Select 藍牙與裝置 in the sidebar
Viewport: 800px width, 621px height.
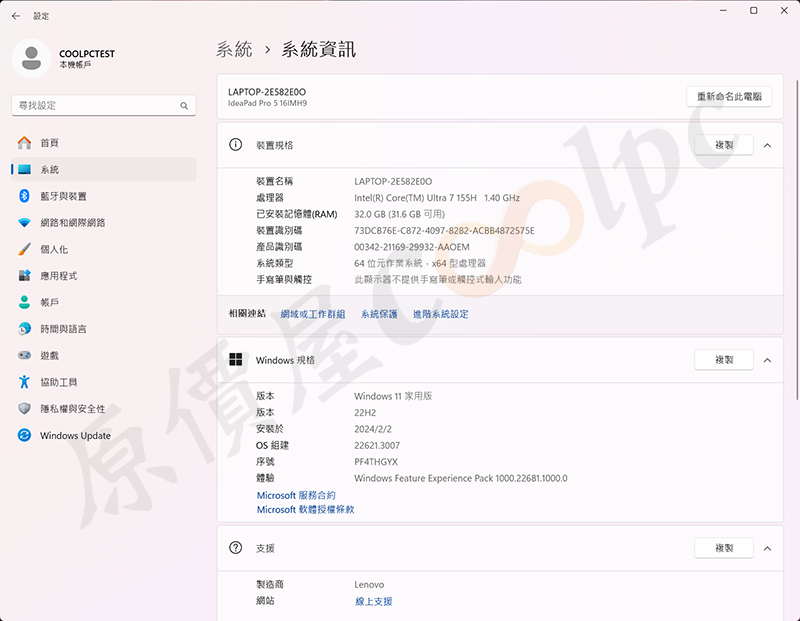(104, 196)
